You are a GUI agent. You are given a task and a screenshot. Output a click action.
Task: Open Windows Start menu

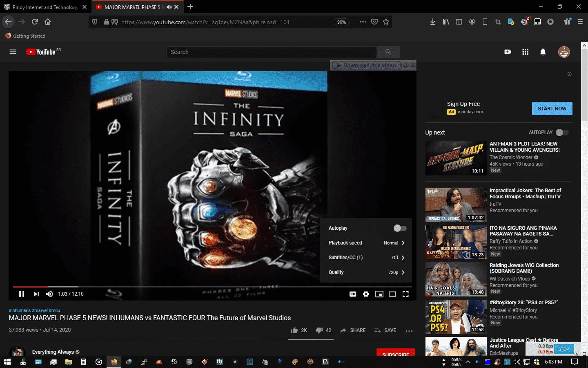[x=7, y=362]
